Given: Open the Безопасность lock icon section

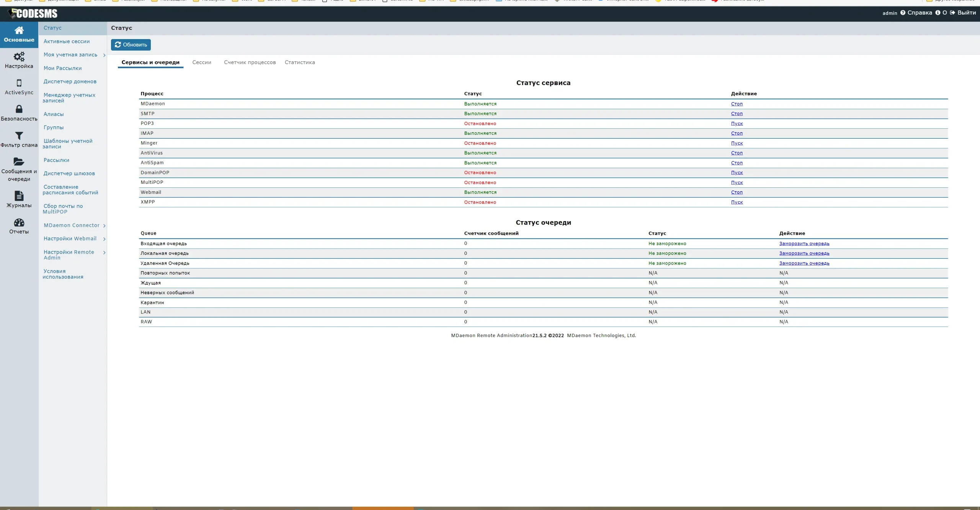Looking at the screenshot, I should click(x=19, y=109).
